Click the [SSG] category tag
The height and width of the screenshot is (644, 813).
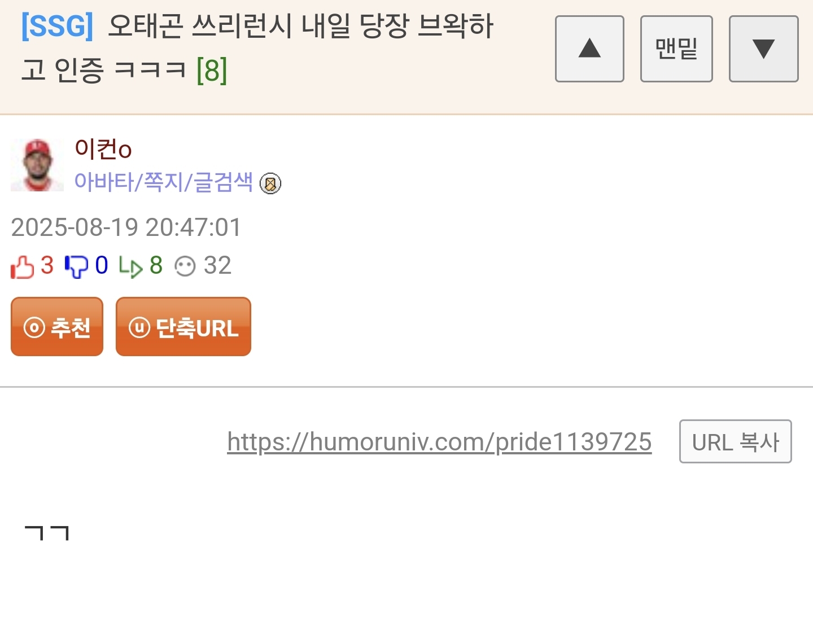click(57, 26)
